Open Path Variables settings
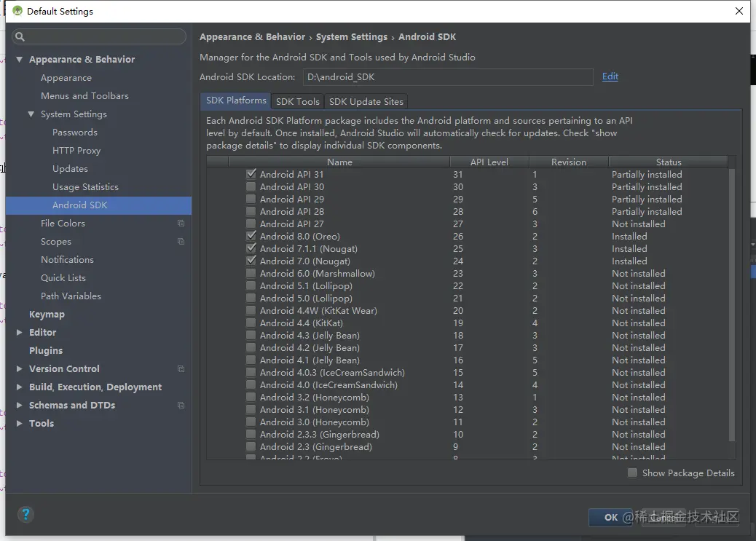This screenshot has width=756, height=541. 71,296
